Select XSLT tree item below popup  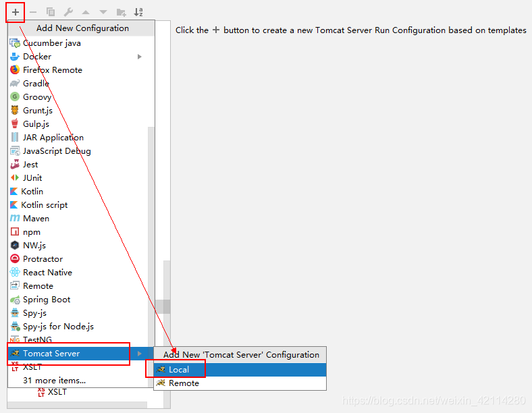[x=53, y=392]
